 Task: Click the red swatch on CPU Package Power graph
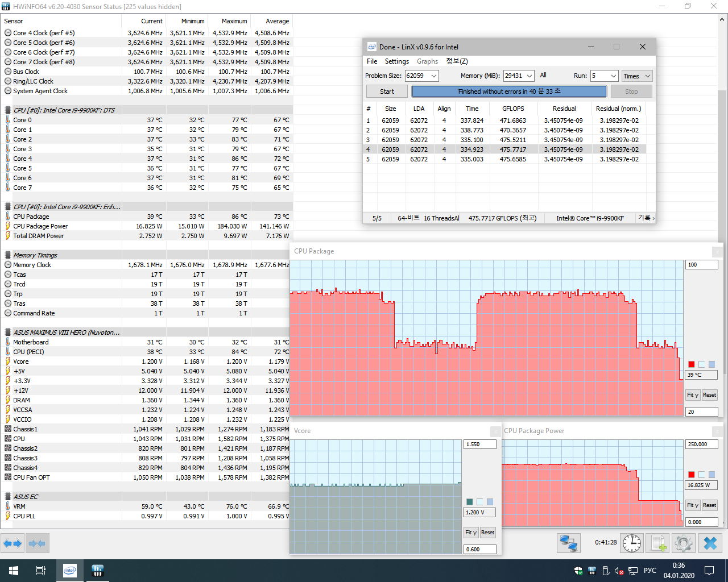(692, 475)
